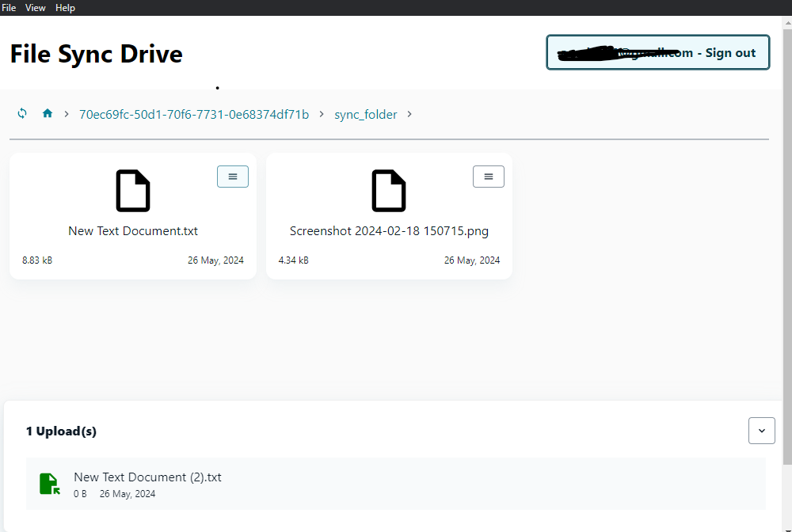Open the Help menu
792x532 pixels.
tap(65, 7)
